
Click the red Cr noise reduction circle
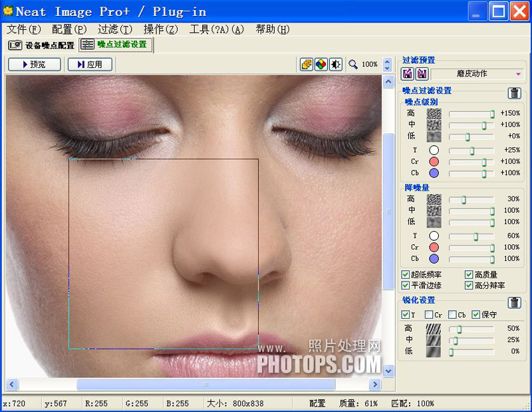point(434,248)
